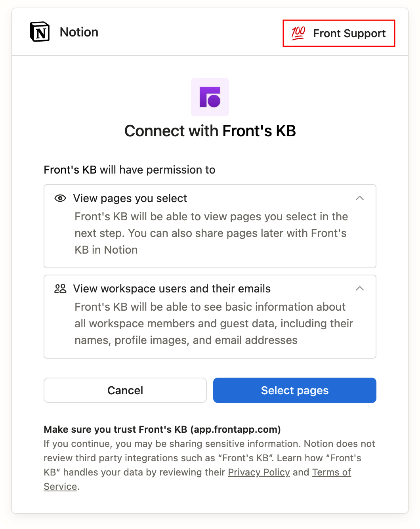Image resolution: width=420 pixels, height=529 pixels.
Task: Click the red 100 emoji workspace icon
Action: (x=298, y=33)
